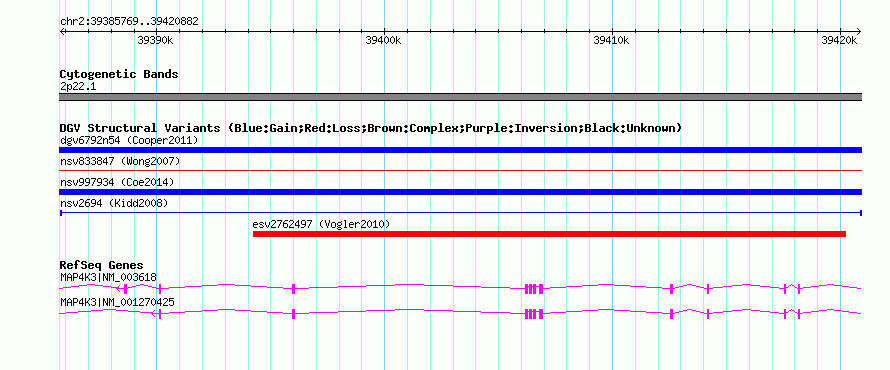
Task: Click the MAP4K3|NM_003618 gene label
Action: click(x=108, y=277)
